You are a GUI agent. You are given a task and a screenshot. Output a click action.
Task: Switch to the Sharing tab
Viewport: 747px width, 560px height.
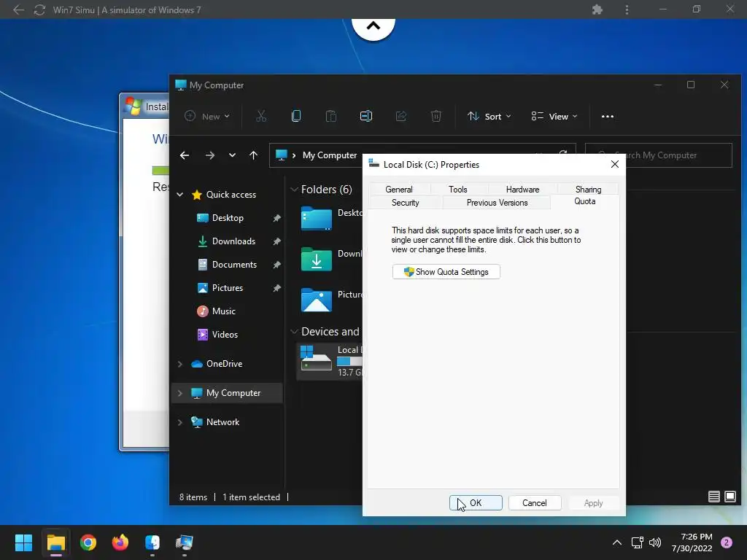tap(589, 189)
